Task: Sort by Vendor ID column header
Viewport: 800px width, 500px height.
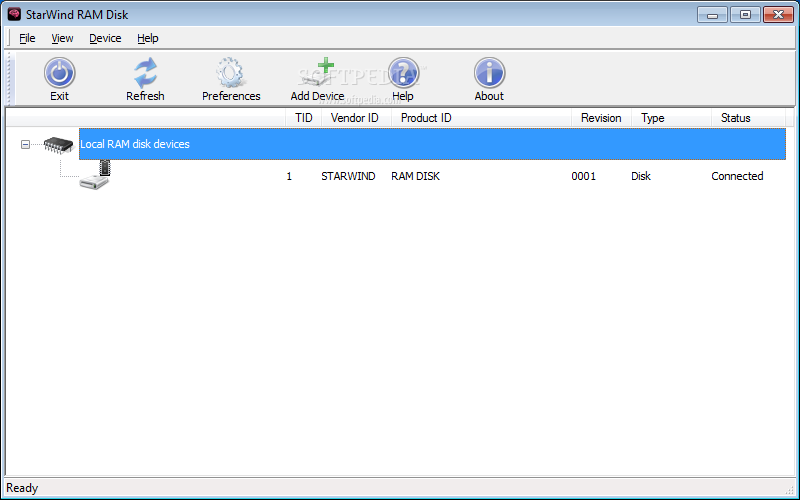Action: click(x=356, y=118)
